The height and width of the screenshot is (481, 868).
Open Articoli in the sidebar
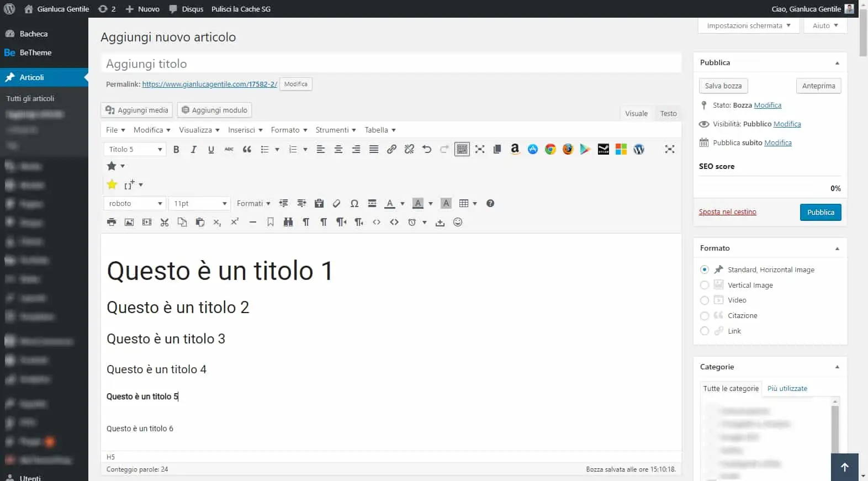[x=44, y=78]
